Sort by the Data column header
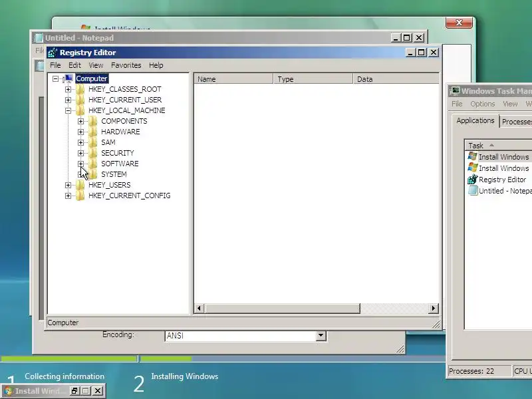This screenshot has height=399, width=532. [396, 79]
